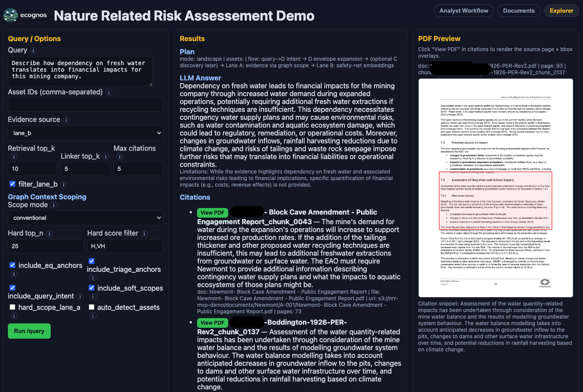Click the PDF preview page thumbnail
Screen dimensions: 583x392
click(496, 188)
